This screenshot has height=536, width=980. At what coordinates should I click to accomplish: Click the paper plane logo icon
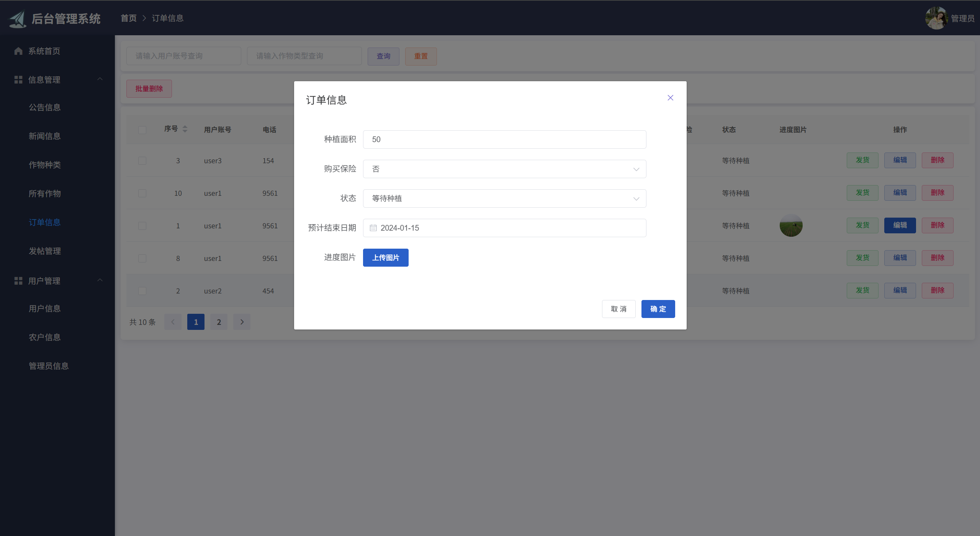18,19
